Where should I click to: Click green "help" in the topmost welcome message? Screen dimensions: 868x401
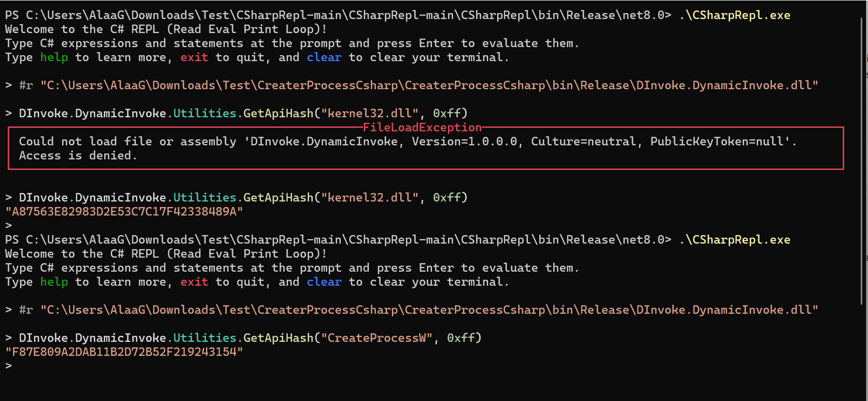point(54,57)
